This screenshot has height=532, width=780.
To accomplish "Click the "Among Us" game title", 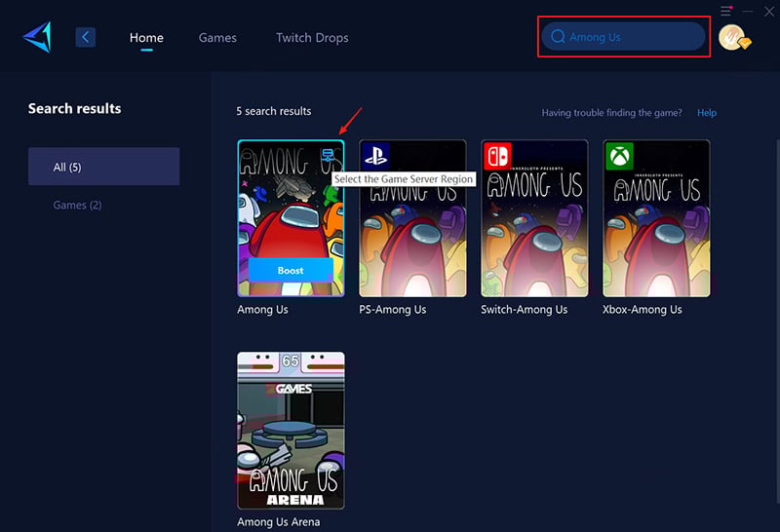I will point(262,309).
